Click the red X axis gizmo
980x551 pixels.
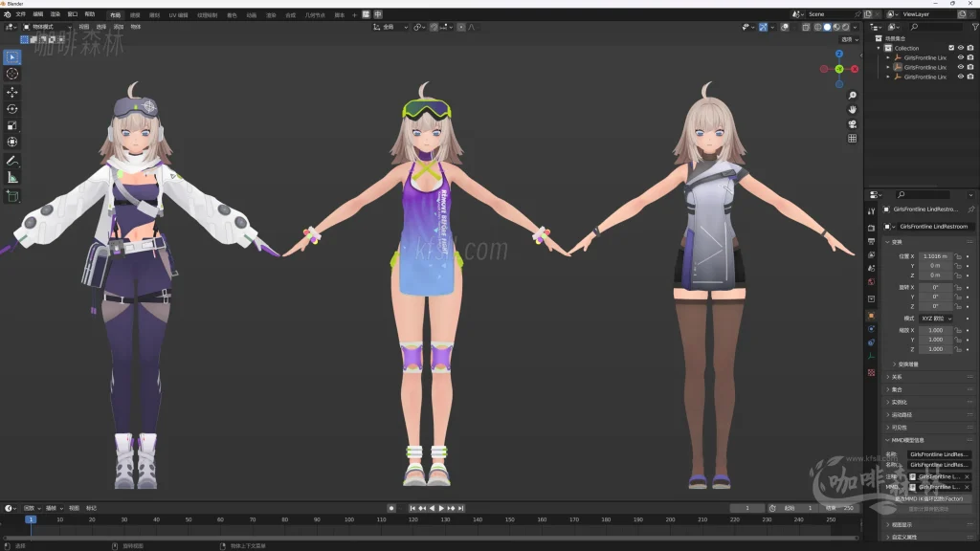855,69
